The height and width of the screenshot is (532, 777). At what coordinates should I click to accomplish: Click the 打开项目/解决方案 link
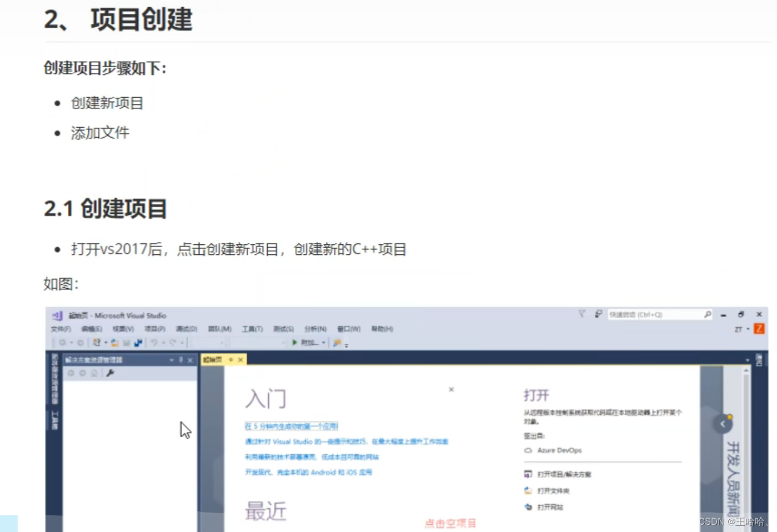(x=564, y=474)
